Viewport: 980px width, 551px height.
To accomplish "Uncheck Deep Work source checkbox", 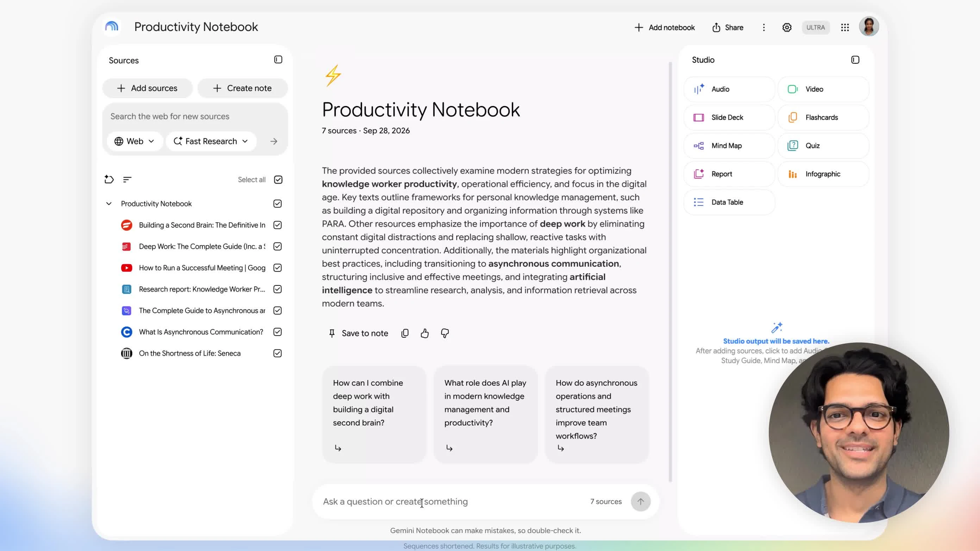I will (x=277, y=246).
